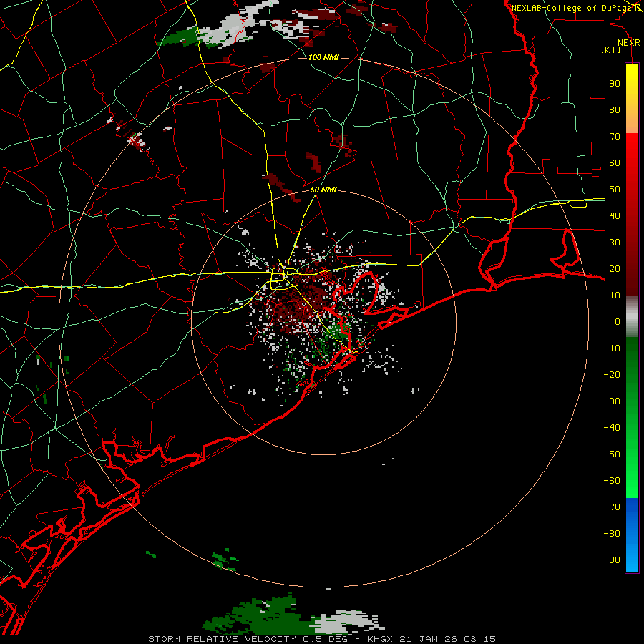Click the [KT] units label
This screenshot has height=644, width=644.
point(610,49)
